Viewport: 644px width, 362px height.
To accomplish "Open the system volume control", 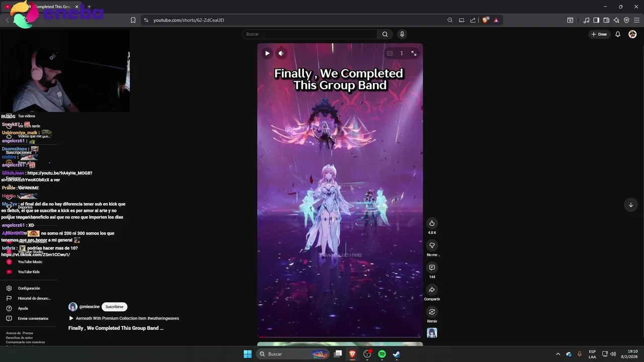I will tap(613, 354).
